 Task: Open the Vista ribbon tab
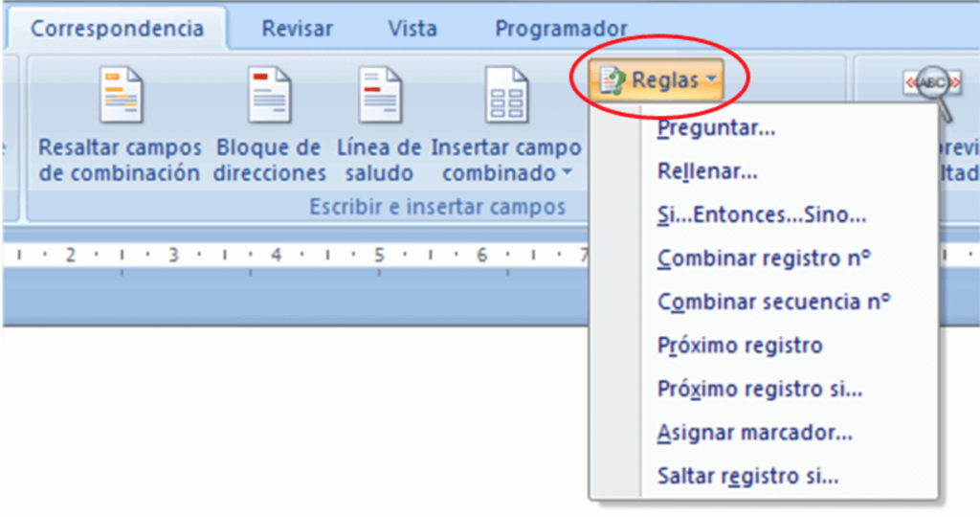click(412, 29)
